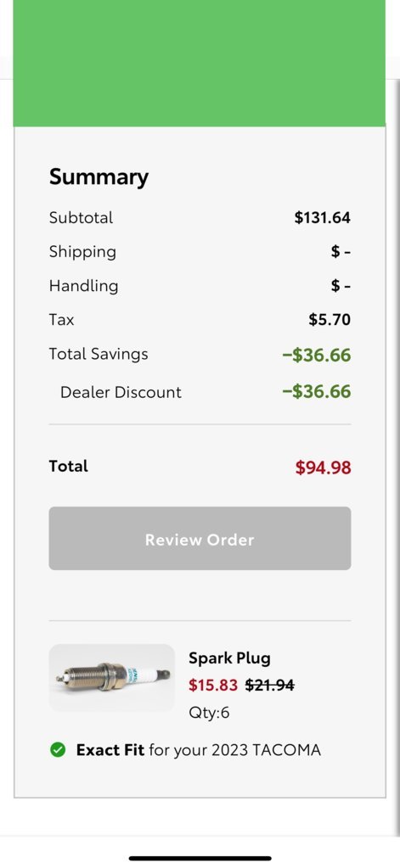The width and height of the screenshot is (400, 868).
Task: Click the Review Order button
Action: (x=200, y=539)
